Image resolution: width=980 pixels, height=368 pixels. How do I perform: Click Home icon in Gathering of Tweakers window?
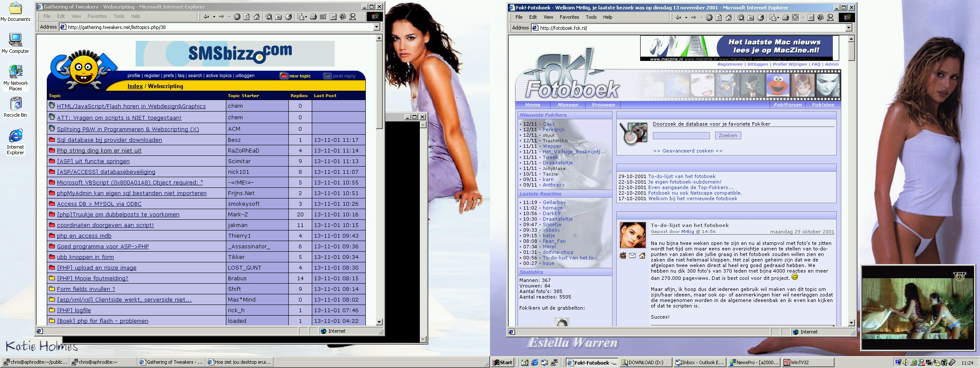[x=256, y=17]
